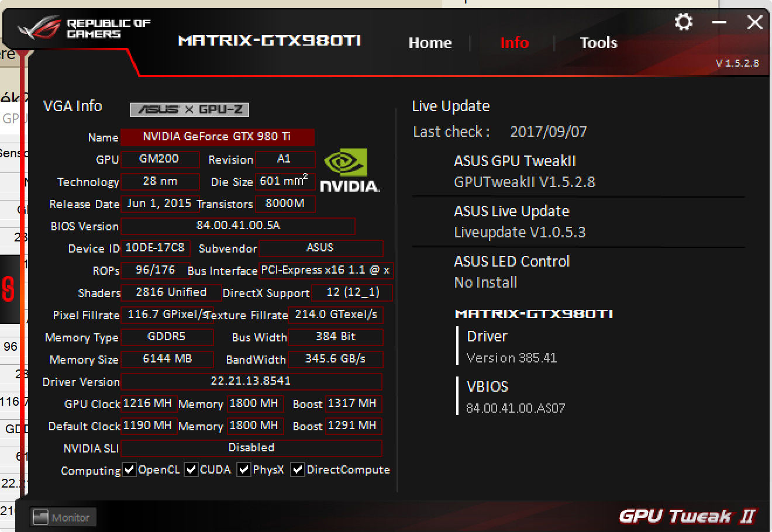The width and height of the screenshot is (772, 532).
Task: Click the DirectX Support value 12 (12_1)
Action: (353, 292)
